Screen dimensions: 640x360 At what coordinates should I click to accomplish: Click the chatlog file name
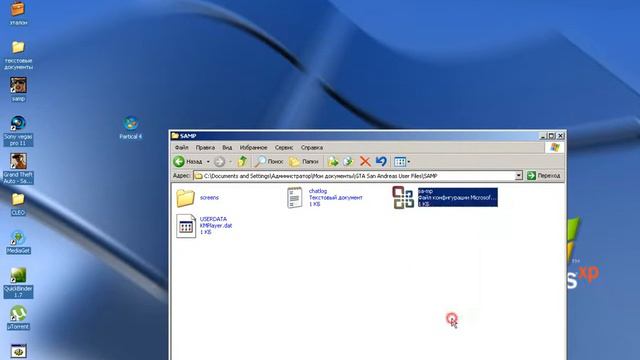point(318,191)
